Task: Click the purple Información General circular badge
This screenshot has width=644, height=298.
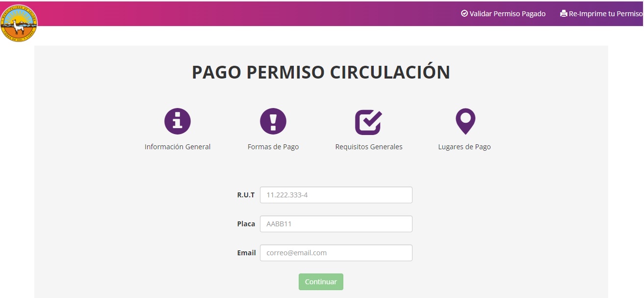Action: (178, 120)
